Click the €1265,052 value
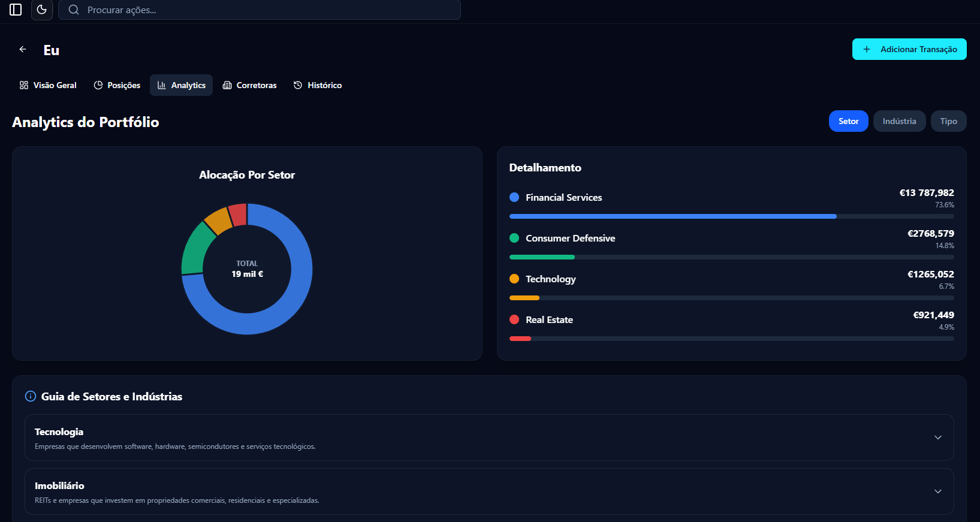The height and width of the screenshot is (522, 980). [931, 274]
